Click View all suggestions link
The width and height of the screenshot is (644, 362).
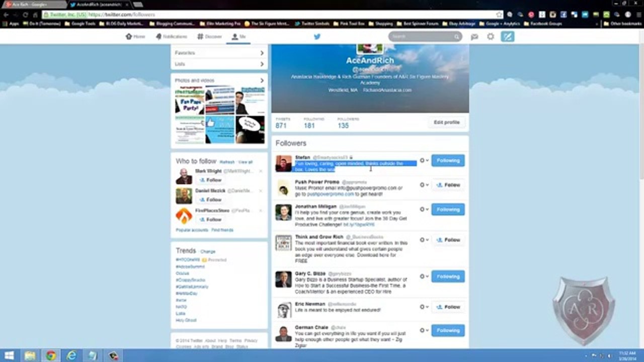coord(246,162)
